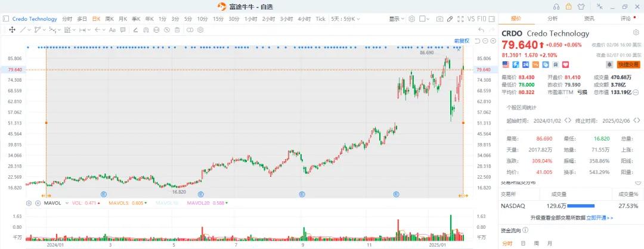The height and width of the screenshot is (249, 644).
Task: Open the 显示 display dropdown
Action: pyautogui.click(x=397, y=19)
